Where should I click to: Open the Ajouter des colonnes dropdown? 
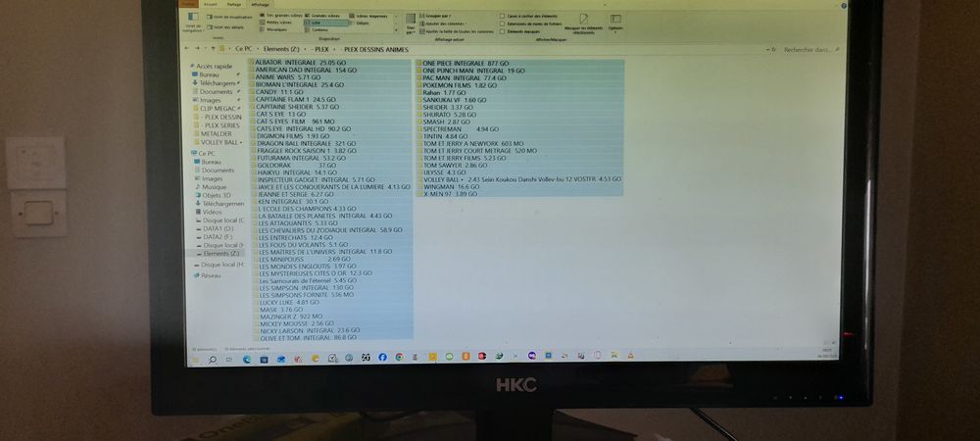click(442, 24)
